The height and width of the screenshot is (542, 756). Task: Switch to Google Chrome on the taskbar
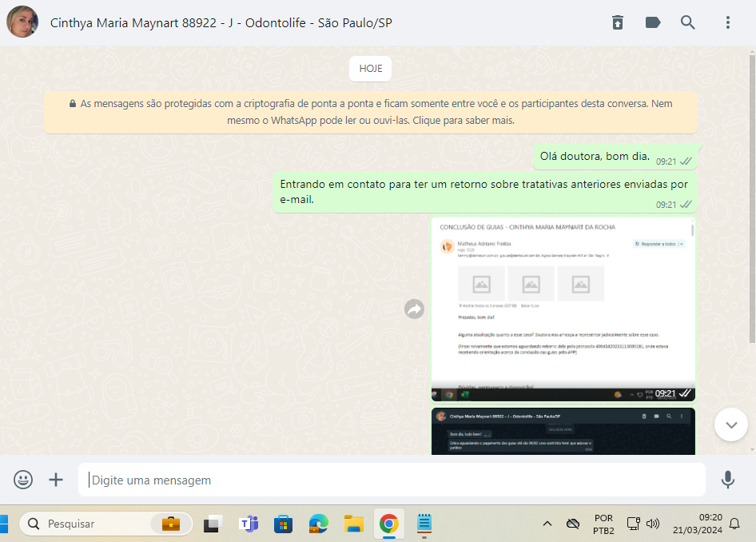[389, 524]
